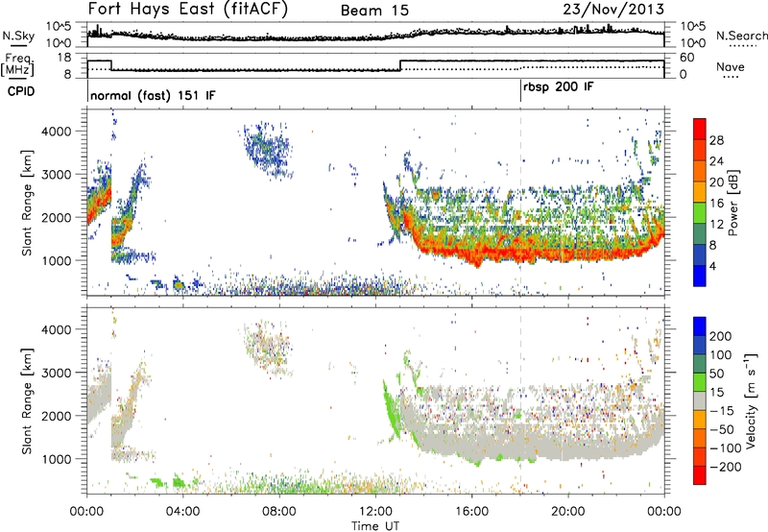Click the 04:00 time tick label

click(182, 512)
